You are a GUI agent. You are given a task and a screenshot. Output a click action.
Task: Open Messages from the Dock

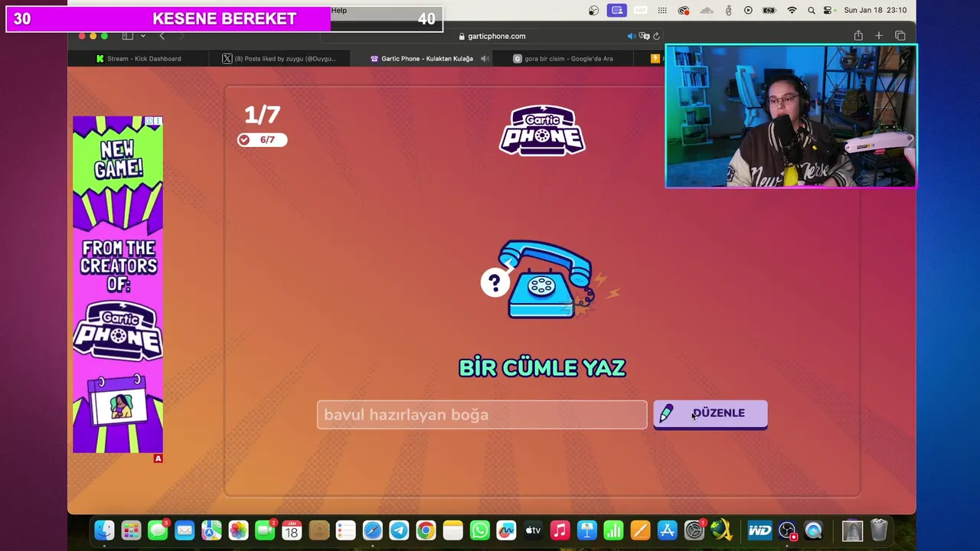click(x=158, y=530)
